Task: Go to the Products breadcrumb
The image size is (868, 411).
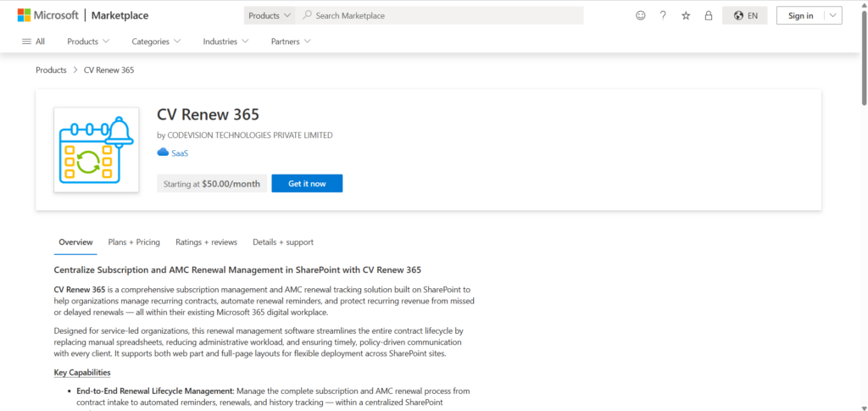Action: point(51,70)
